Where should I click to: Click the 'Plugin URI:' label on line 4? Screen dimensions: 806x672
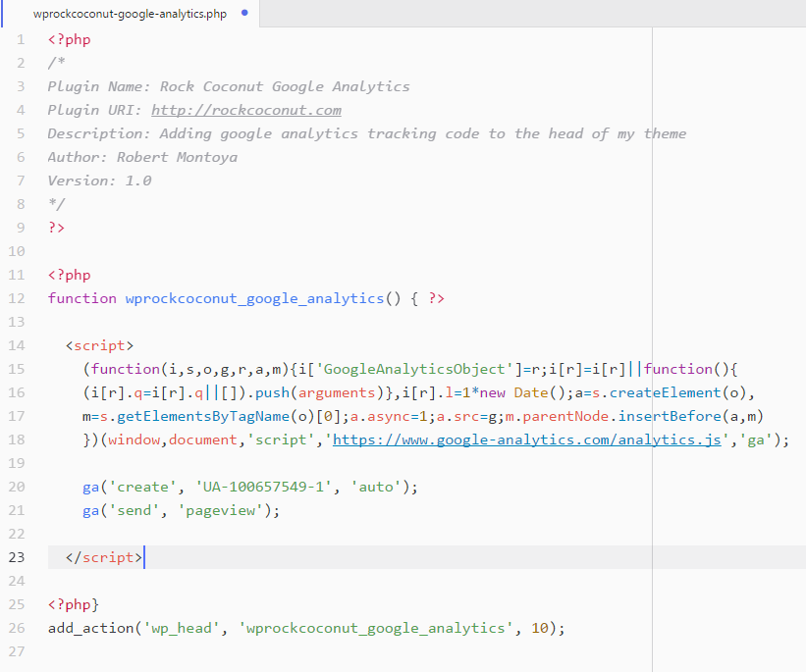point(95,111)
